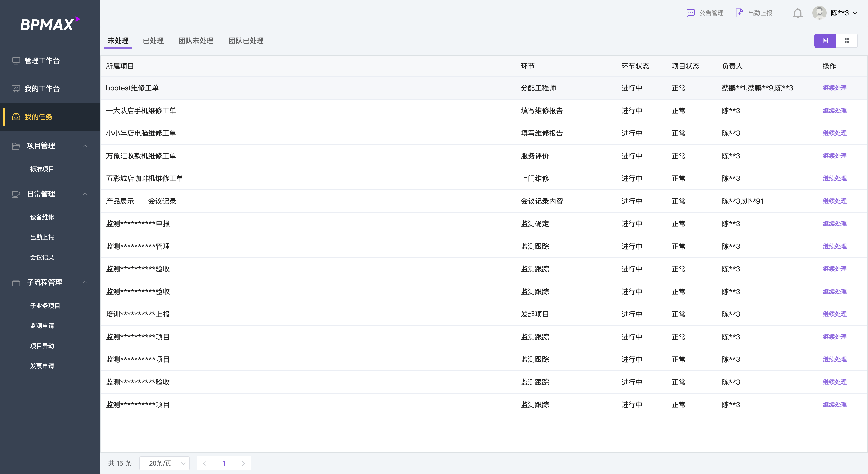868x474 pixels.
Task: Click the 子流程管理 stack icon
Action: (16, 282)
